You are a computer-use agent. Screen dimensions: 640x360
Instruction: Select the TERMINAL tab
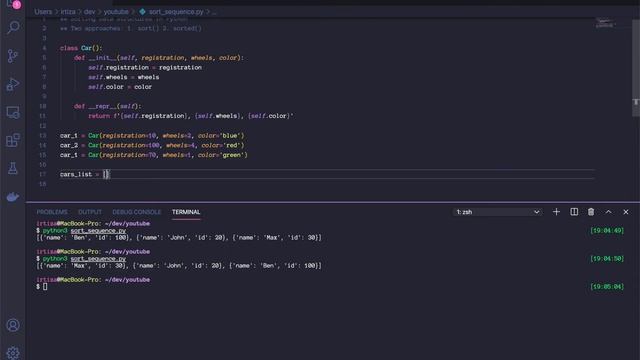point(186,212)
